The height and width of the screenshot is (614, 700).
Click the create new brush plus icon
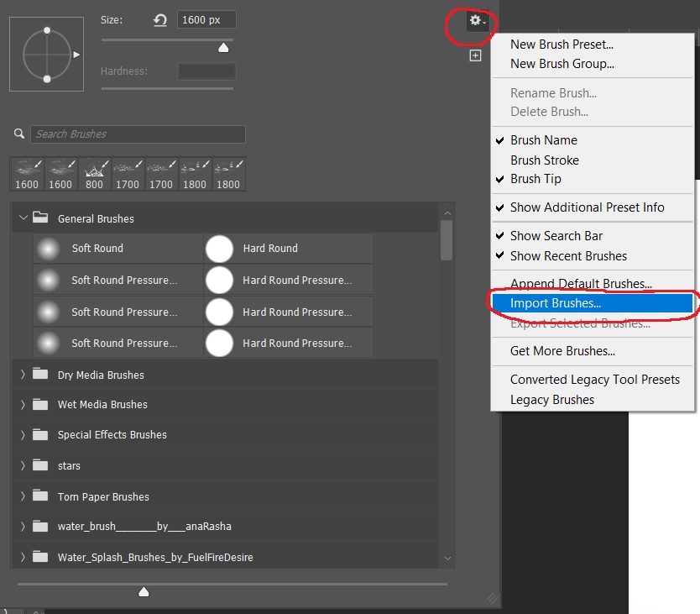coord(475,55)
